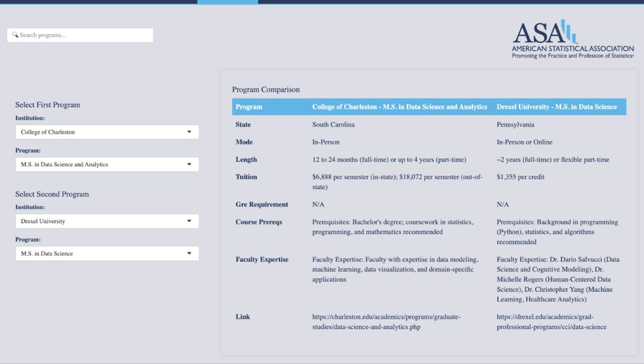Select the Pennsylvania state cell
644x364 pixels.
[516, 125]
